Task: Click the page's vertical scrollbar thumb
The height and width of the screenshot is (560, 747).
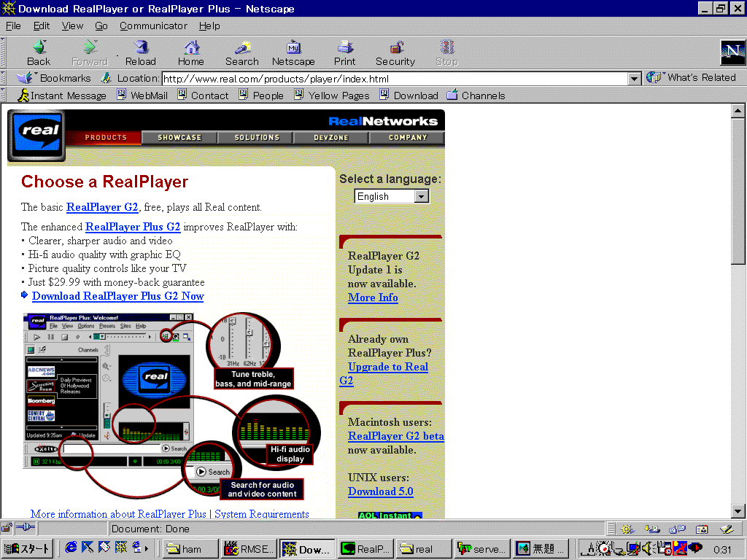Action: pos(738,190)
